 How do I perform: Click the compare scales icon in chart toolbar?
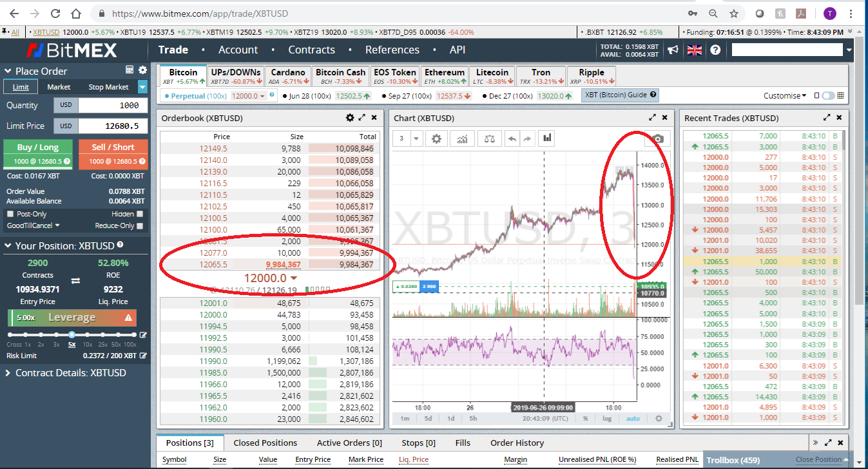[x=490, y=139]
